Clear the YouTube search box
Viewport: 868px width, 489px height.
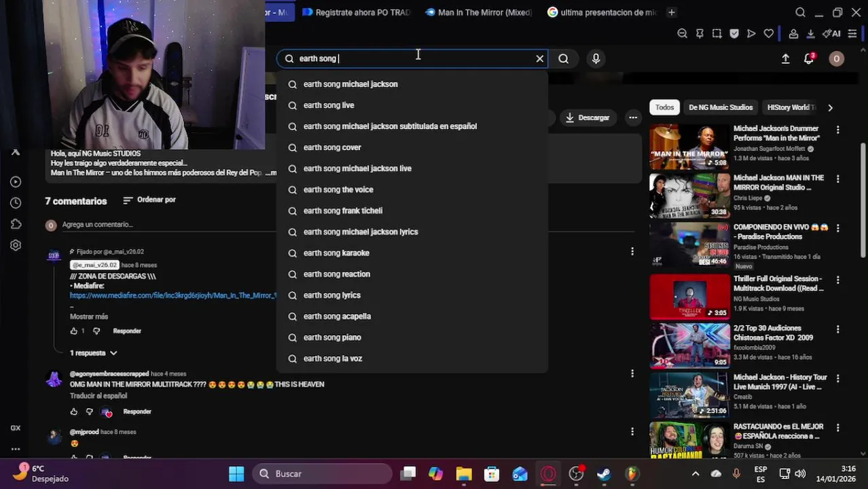[x=540, y=58]
